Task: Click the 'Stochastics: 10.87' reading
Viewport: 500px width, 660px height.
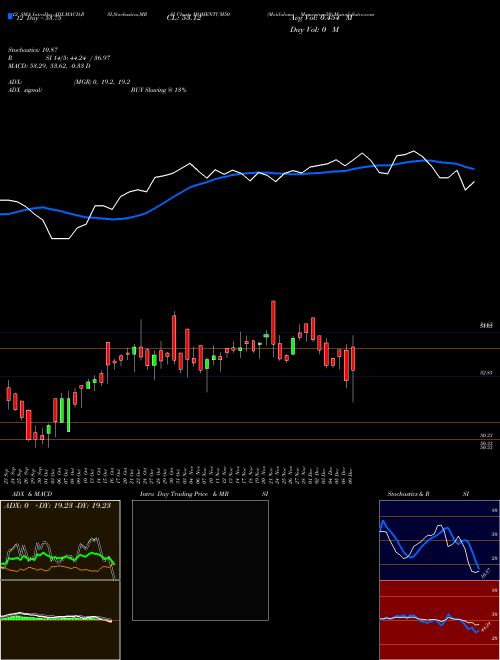Action: tap(32, 50)
